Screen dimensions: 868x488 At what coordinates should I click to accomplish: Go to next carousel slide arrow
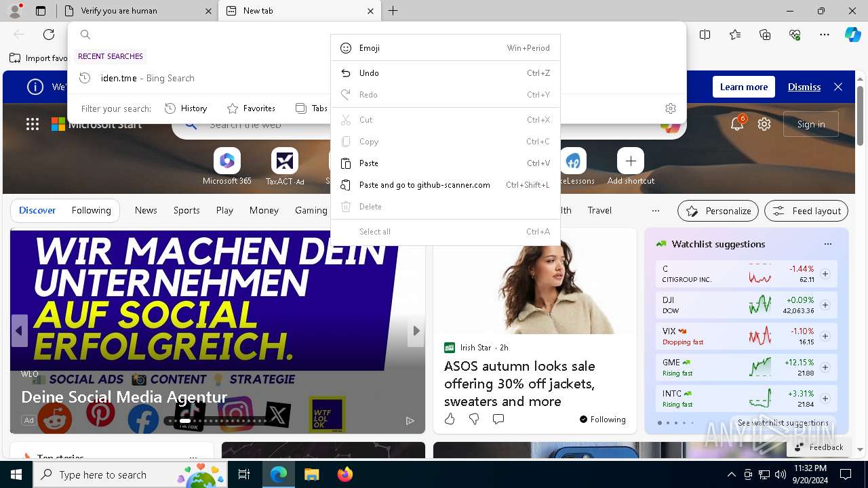[416, 331]
